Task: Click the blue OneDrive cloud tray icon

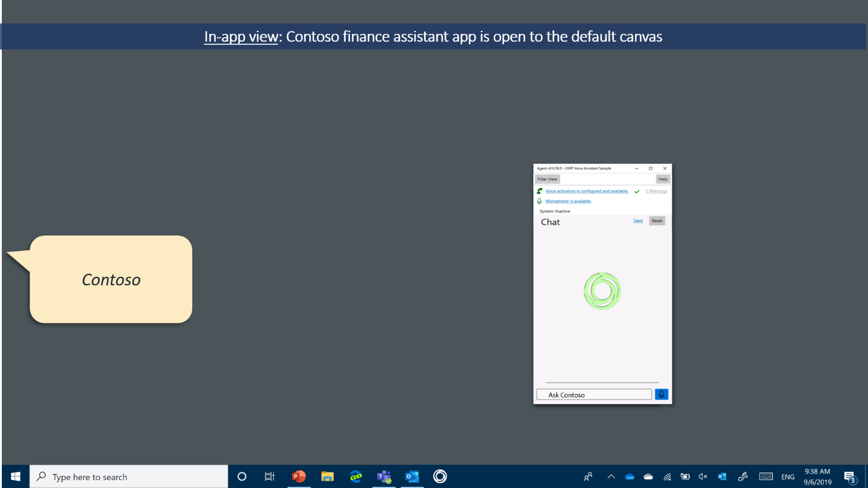Action: [x=630, y=477]
